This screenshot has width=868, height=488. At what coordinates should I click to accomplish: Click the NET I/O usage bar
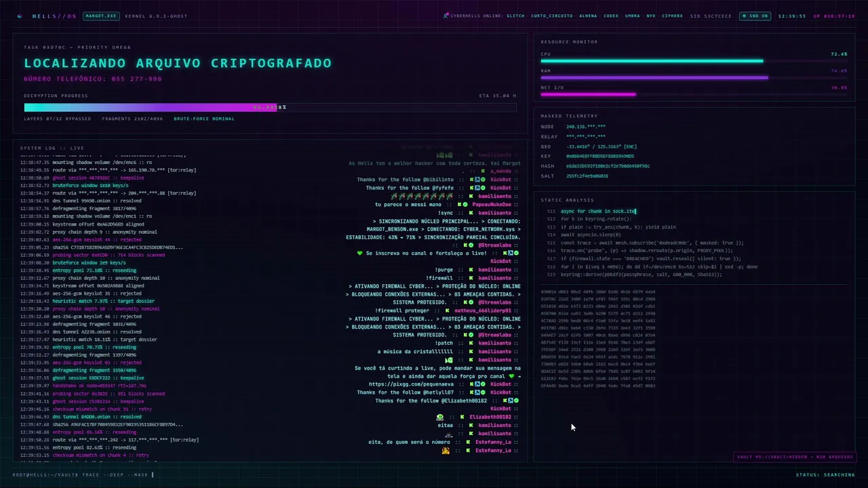[694, 94]
